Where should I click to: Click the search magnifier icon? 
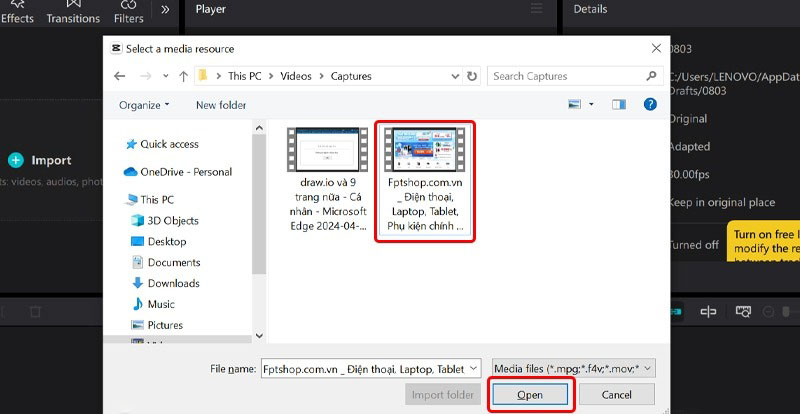tap(651, 76)
